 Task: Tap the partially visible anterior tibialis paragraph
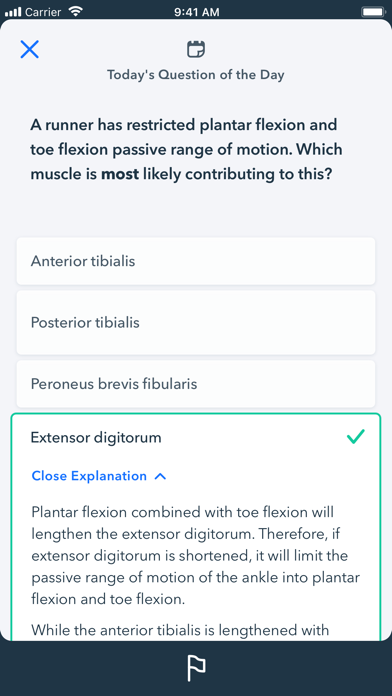click(180, 630)
